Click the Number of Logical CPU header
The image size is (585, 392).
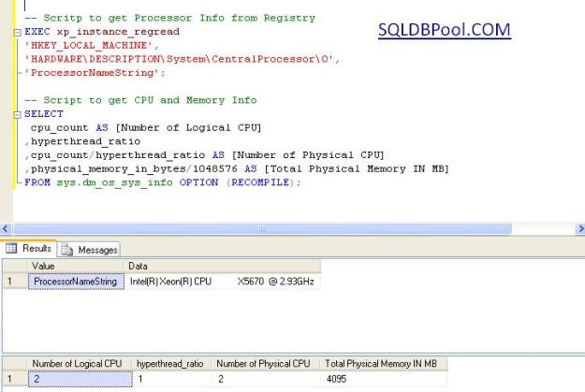click(x=78, y=363)
